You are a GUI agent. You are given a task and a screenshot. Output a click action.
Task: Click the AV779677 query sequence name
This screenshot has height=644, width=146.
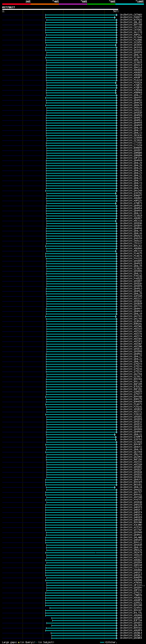[x=8, y=7]
